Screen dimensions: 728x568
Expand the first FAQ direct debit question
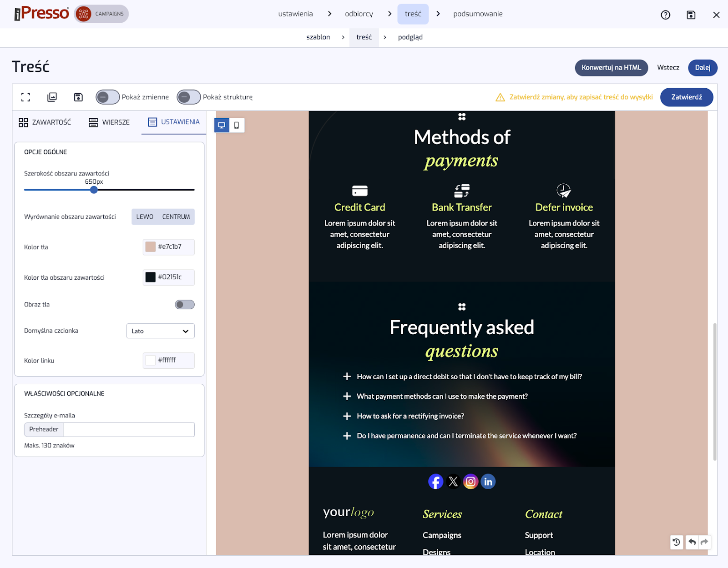click(347, 377)
